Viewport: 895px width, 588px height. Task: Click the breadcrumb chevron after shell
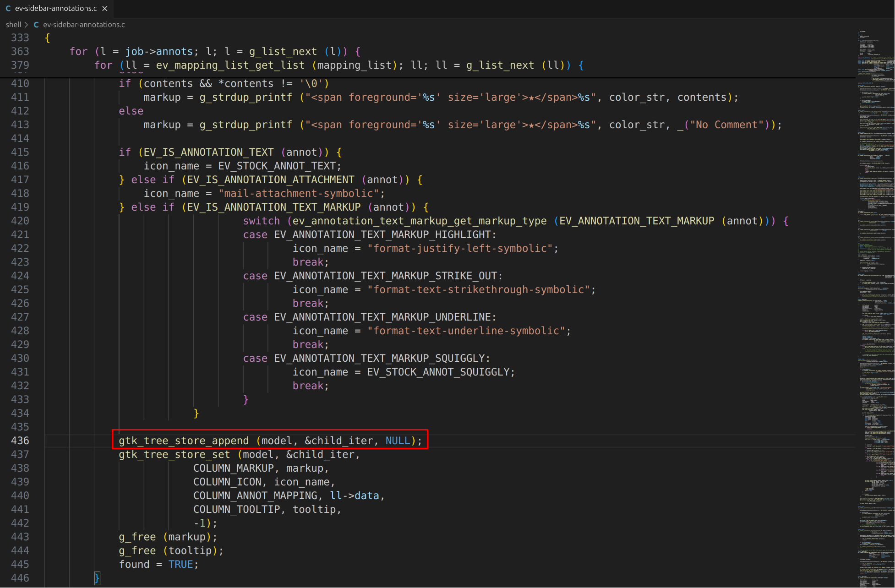pos(26,25)
